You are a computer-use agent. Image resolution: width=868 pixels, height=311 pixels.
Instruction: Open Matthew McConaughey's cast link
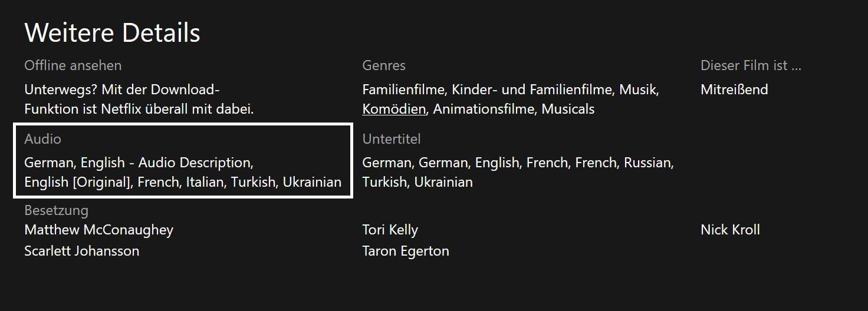[x=98, y=230]
